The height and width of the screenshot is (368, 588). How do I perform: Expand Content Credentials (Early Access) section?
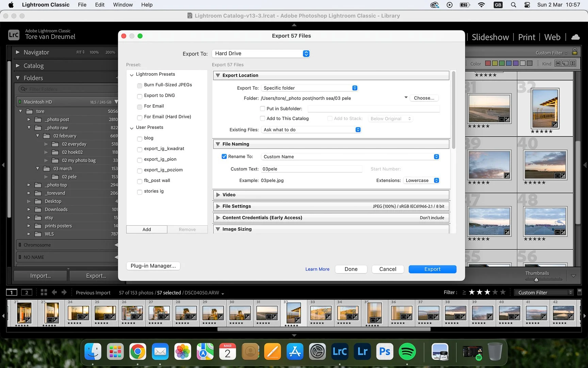[218, 217]
